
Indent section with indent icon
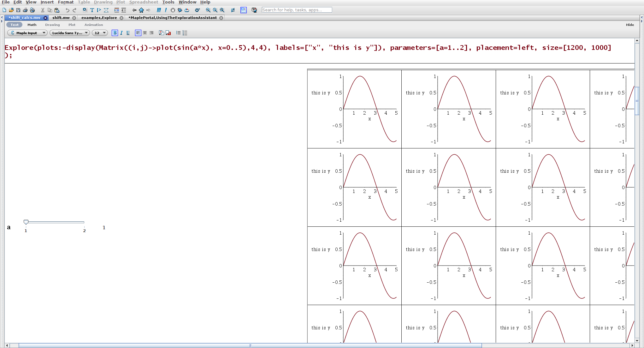pyautogui.click(x=117, y=10)
